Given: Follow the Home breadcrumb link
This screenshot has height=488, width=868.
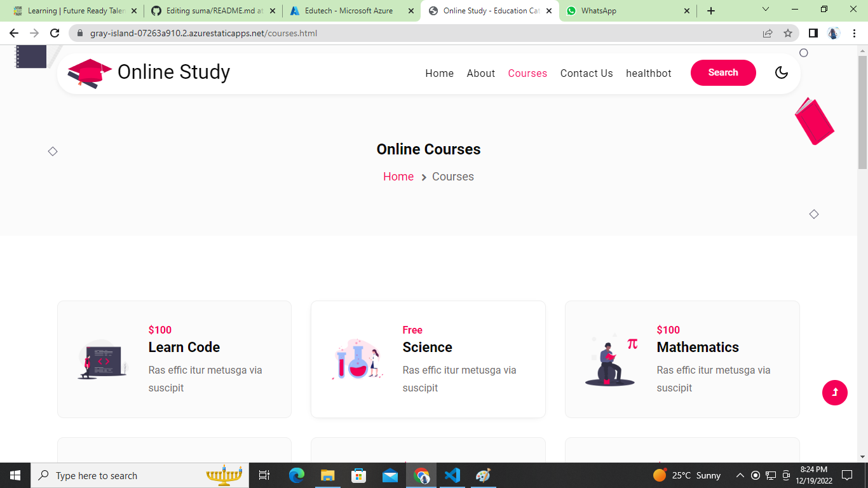Looking at the screenshot, I should click(x=398, y=177).
